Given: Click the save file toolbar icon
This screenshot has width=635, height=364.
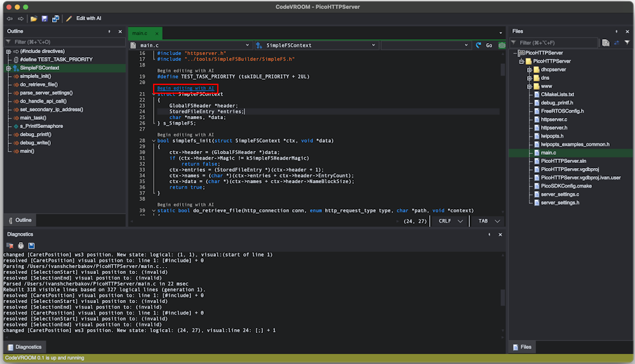Looking at the screenshot, I should click(44, 18).
